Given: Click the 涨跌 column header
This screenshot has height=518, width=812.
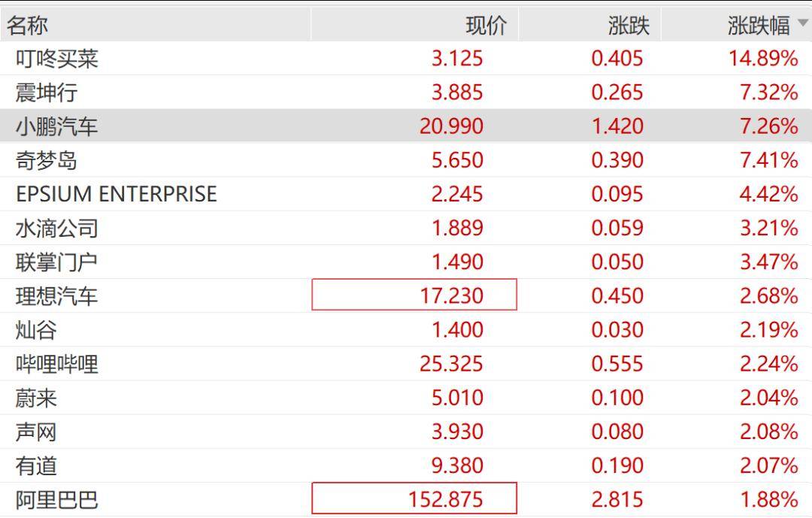Looking at the screenshot, I should (x=628, y=26).
